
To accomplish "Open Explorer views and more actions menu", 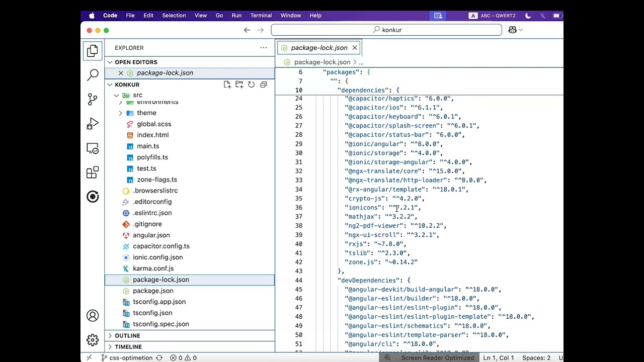I will click(x=264, y=48).
